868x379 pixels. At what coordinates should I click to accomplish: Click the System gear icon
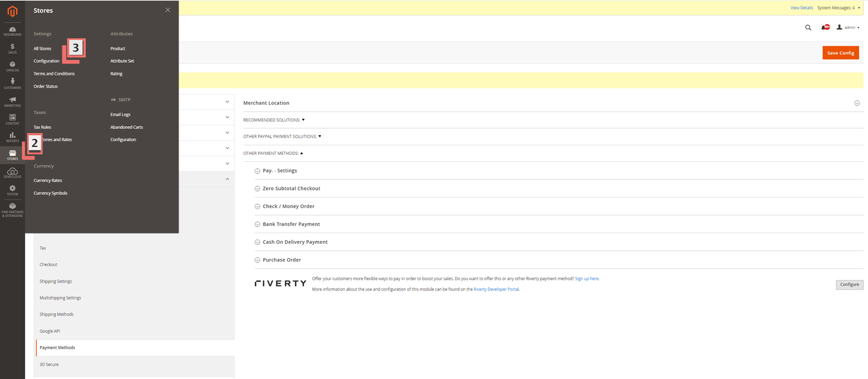tap(12, 190)
